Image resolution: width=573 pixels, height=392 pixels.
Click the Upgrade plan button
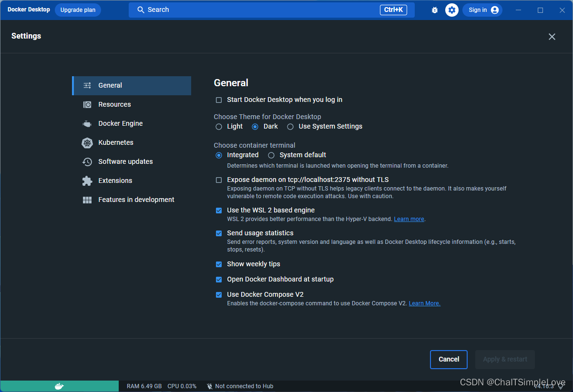coord(78,10)
